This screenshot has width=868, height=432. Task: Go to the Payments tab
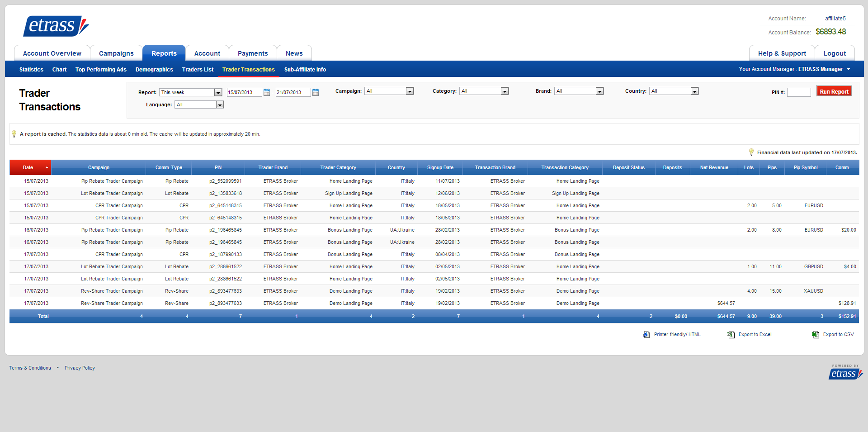click(253, 53)
